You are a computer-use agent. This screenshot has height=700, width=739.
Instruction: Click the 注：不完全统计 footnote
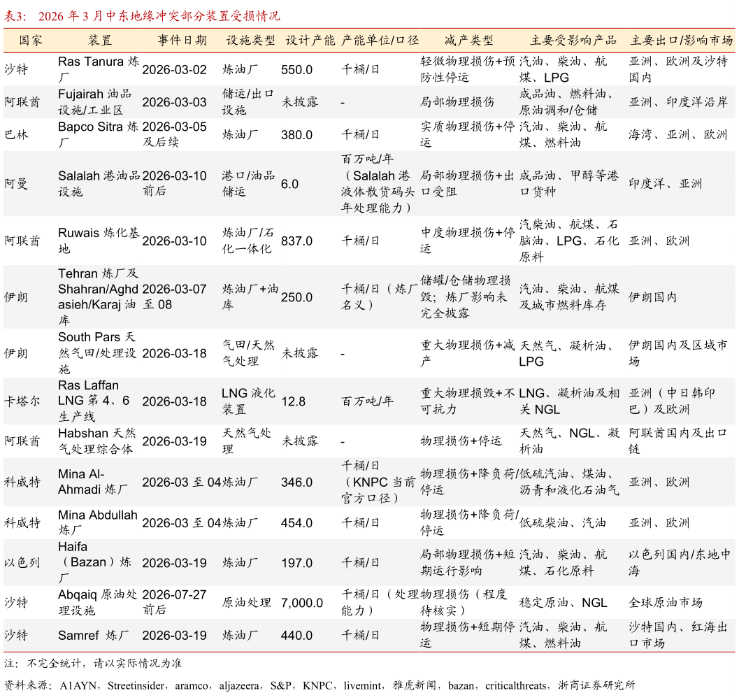[x=93, y=663]
